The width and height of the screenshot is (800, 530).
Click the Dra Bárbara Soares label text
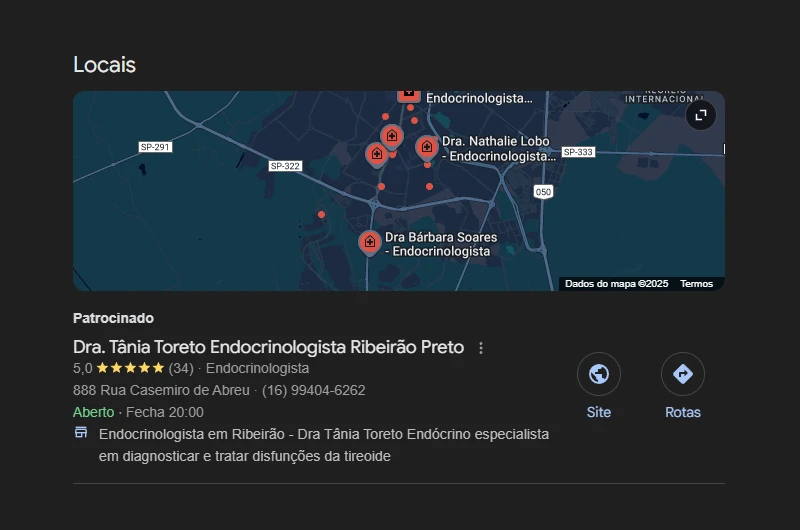coord(440,244)
